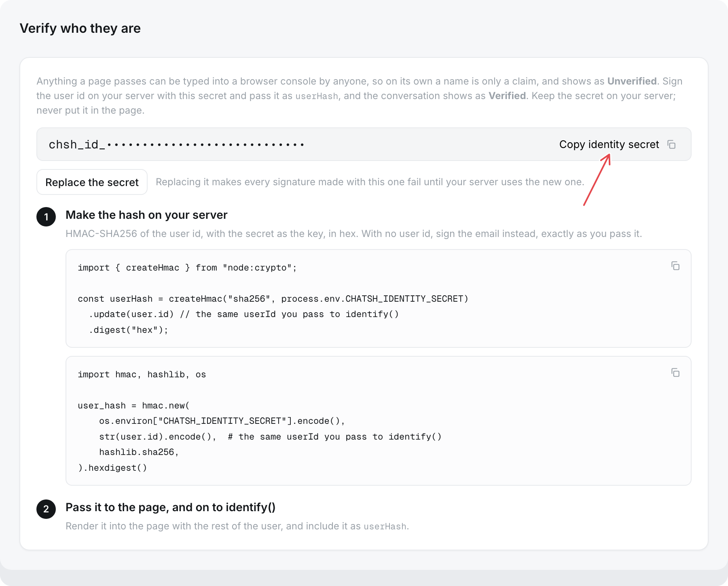The width and height of the screenshot is (728, 586).
Task: Select the masked chsh_id_ secret value
Action: [x=176, y=144]
